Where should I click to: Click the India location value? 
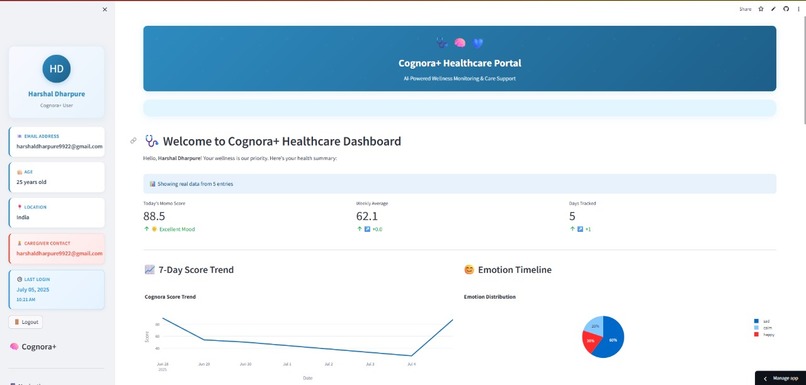pyautogui.click(x=23, y=217)
